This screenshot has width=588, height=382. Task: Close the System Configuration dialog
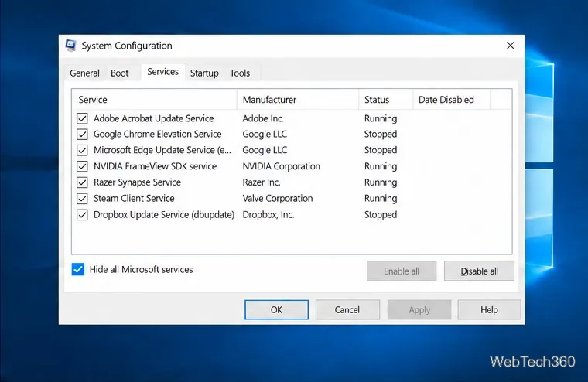tap(510, 46)
